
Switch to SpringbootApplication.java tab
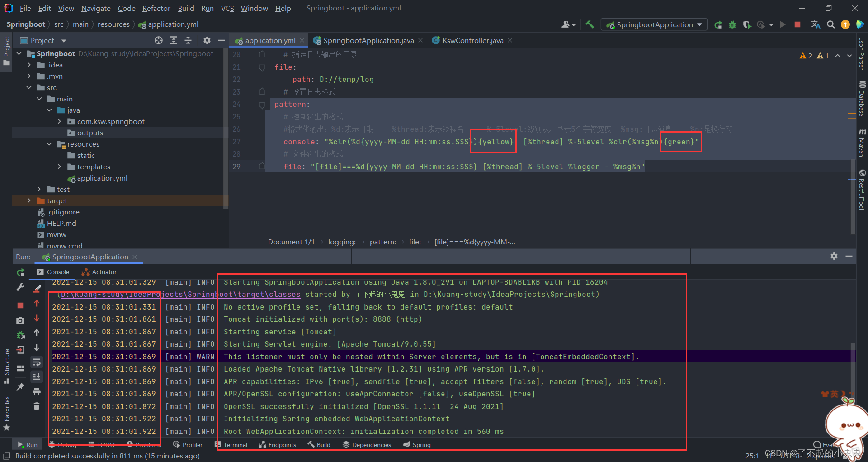(x=368, y=40)
